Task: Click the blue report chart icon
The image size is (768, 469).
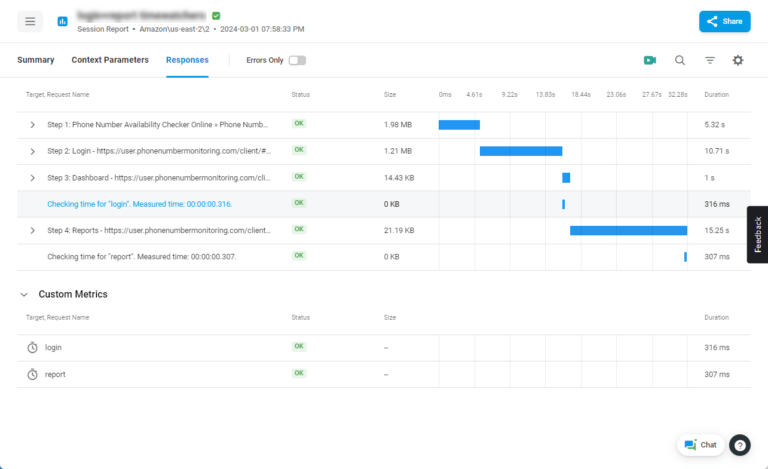Action: point(62,22)
